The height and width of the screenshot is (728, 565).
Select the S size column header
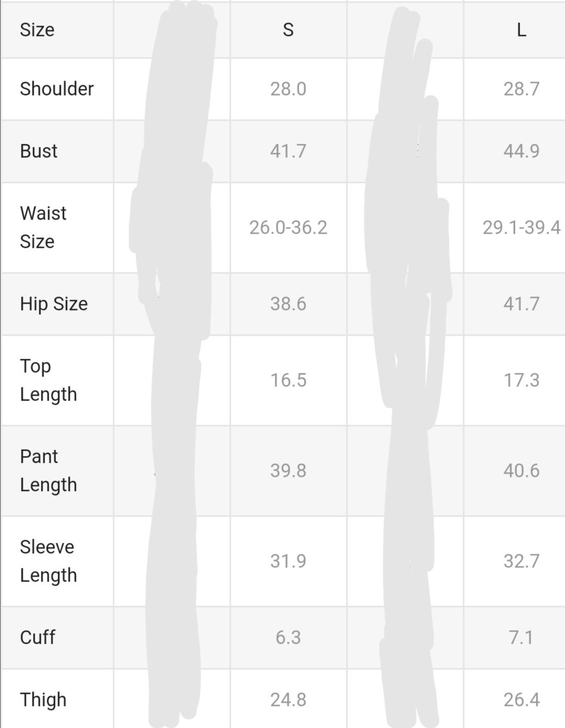click(x=288, y=30)
